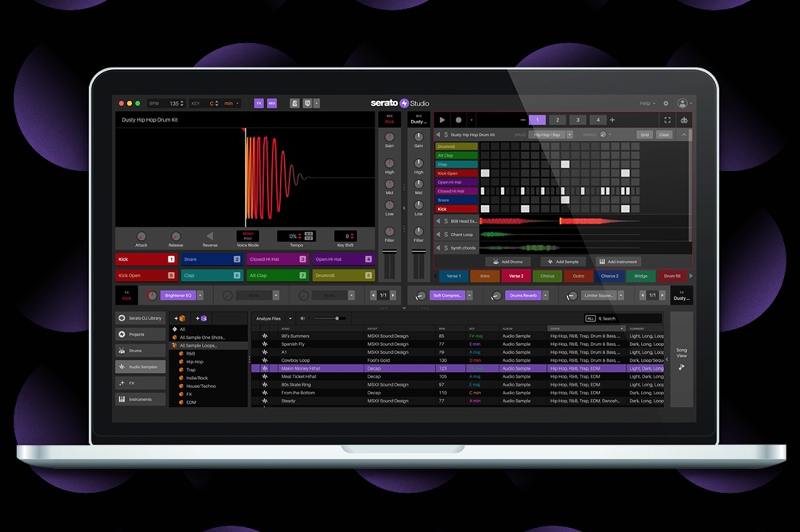Viewport: 800px width, 532px height.
Task: Toggle the FX button in top bar
Action: pyautogui.click(x=258, y=103)
